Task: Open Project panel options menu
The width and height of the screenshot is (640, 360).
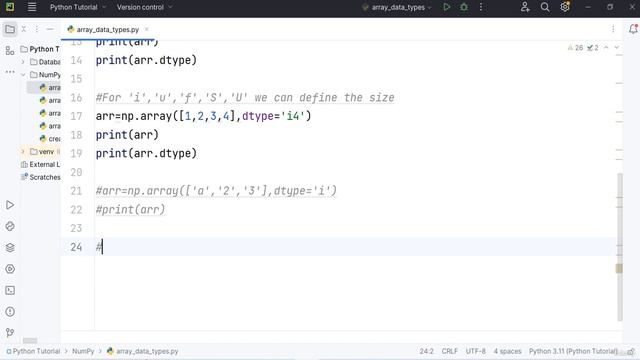Action: tap(37, 29)
